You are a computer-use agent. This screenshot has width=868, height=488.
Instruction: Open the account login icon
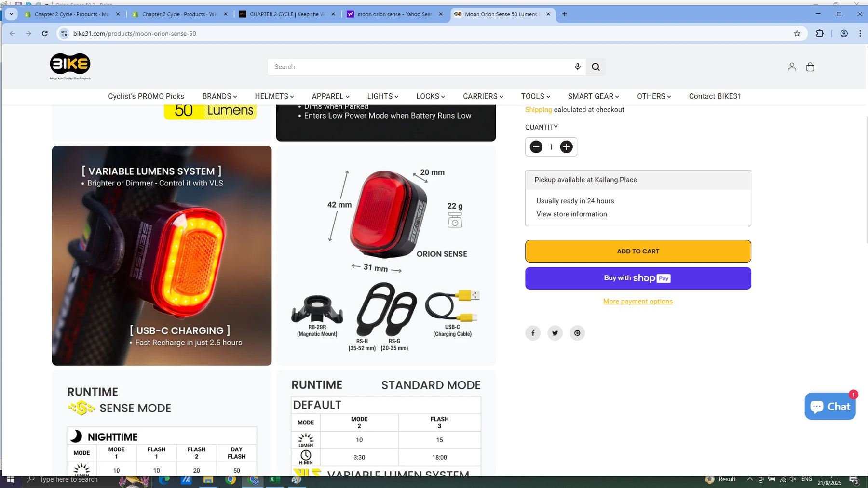tap(791, 67)
